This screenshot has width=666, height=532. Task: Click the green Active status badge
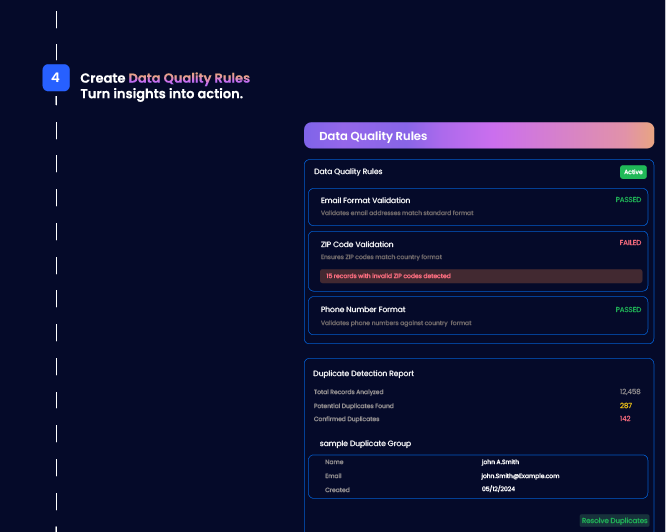[x=633, y=172]
